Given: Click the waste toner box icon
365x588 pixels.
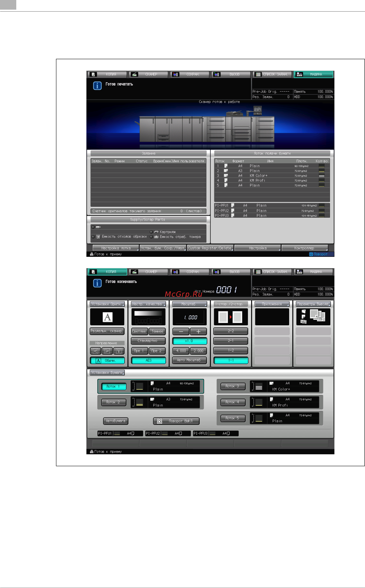Looking at the screenshot, I should tap(156, 237).
